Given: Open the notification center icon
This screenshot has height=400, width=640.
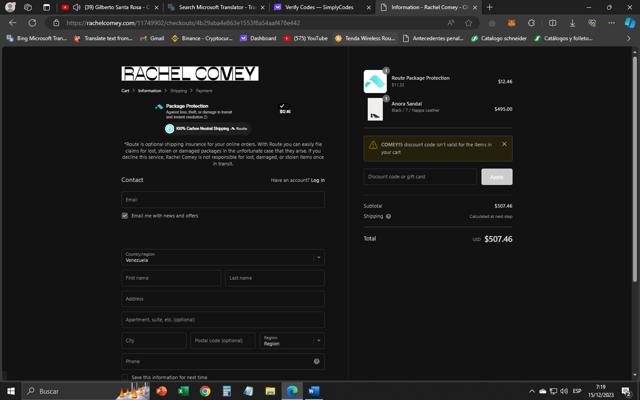Looking at the screenshot, I should point(627,392).
